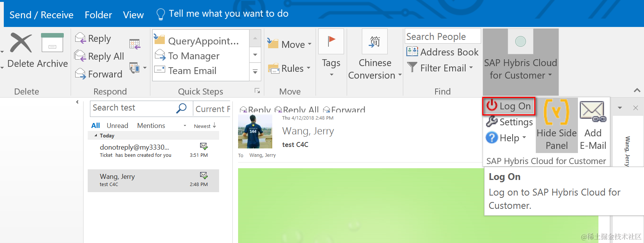Open the Move dropdown

pos(289,44)
